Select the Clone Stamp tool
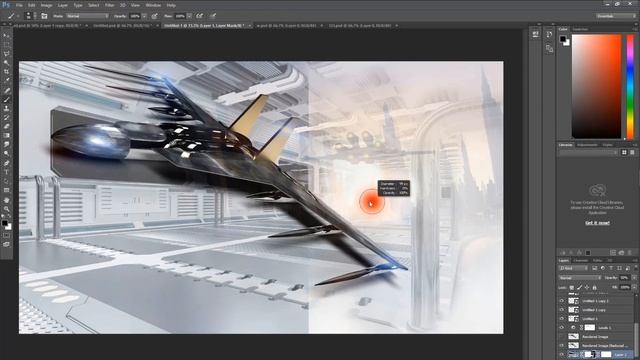 point(6,109)
